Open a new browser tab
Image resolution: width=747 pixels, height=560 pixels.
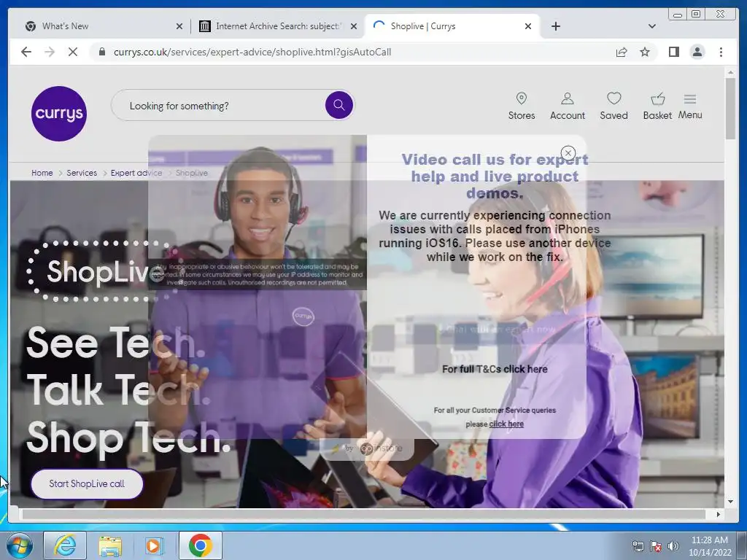pos(555,26)
